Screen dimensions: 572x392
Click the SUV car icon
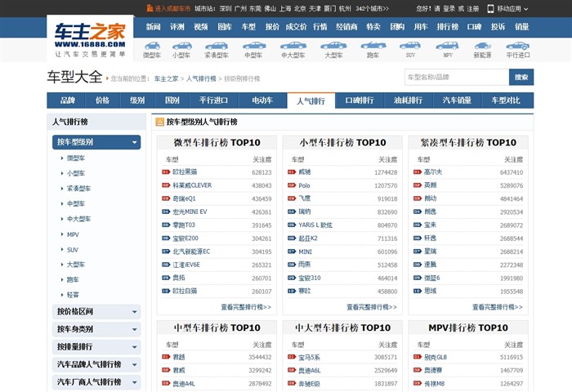410,46
